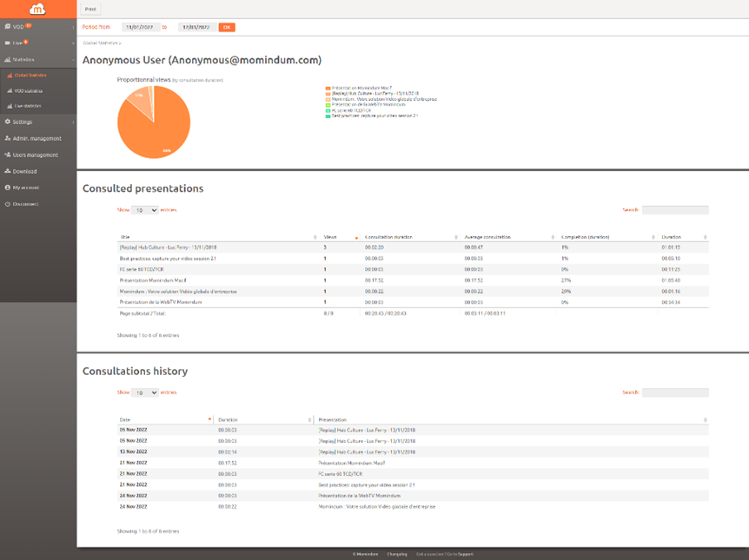Viewport: 749px width, 560px height.
Task: Sort history by Presentation column arrows
Action: 706,419
